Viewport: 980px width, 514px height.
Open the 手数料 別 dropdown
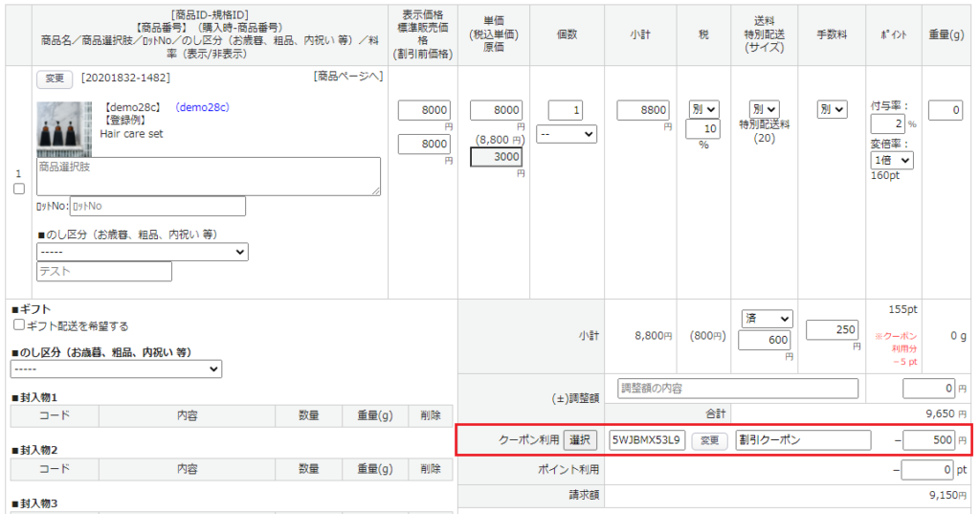832,110
